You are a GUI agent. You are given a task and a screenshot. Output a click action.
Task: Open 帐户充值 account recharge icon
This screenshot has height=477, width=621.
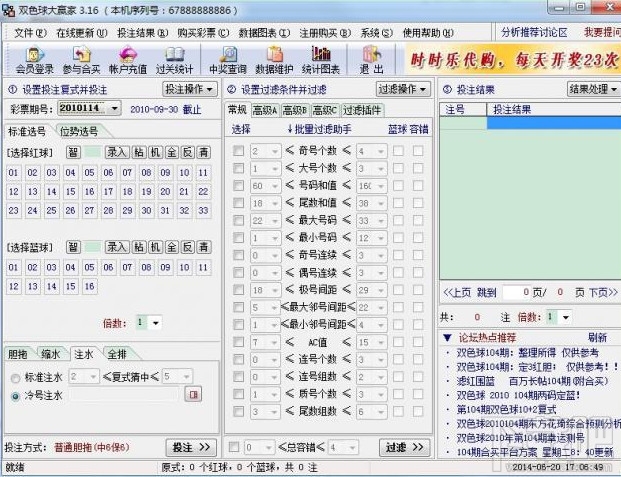pyautogui.click(x=128, y=60)
